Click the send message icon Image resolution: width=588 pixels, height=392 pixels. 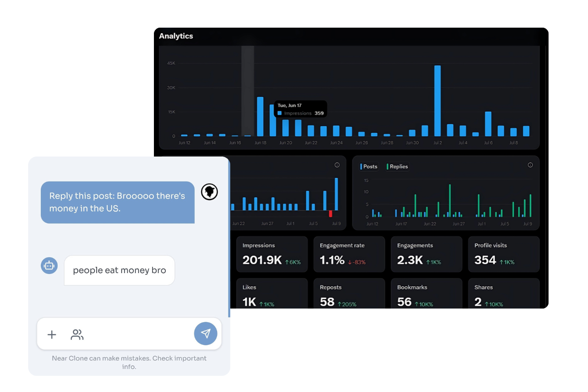tap(205, 334)
